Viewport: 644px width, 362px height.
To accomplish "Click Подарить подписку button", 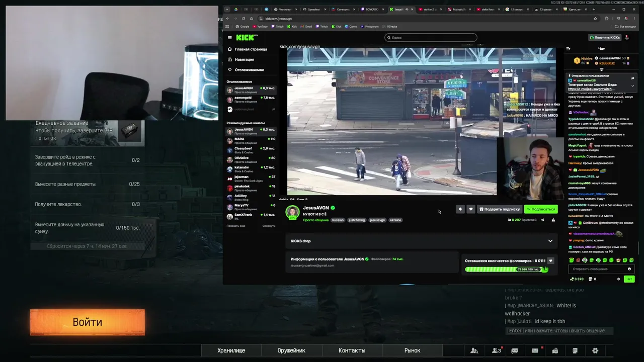I will coord(500,209).
